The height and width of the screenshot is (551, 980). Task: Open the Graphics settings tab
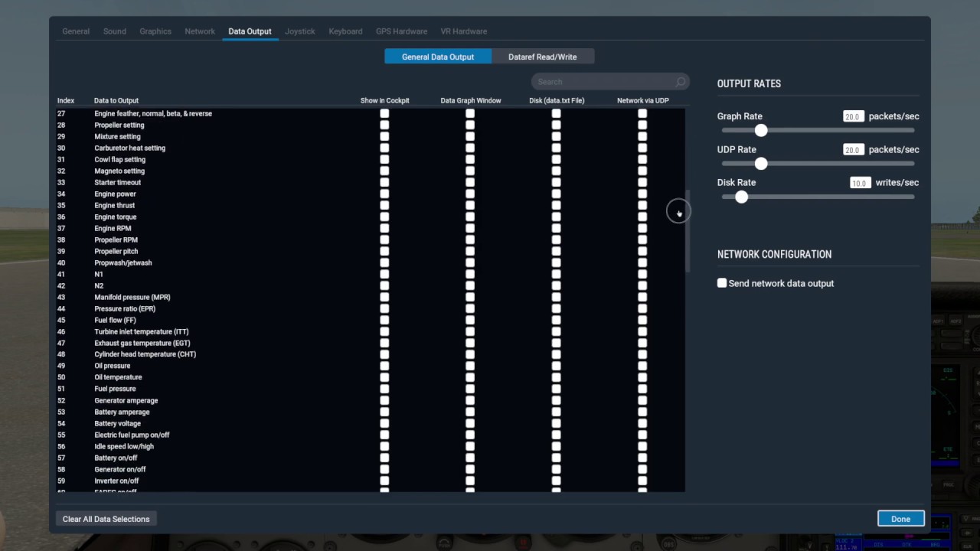click(x=155, y=31)
